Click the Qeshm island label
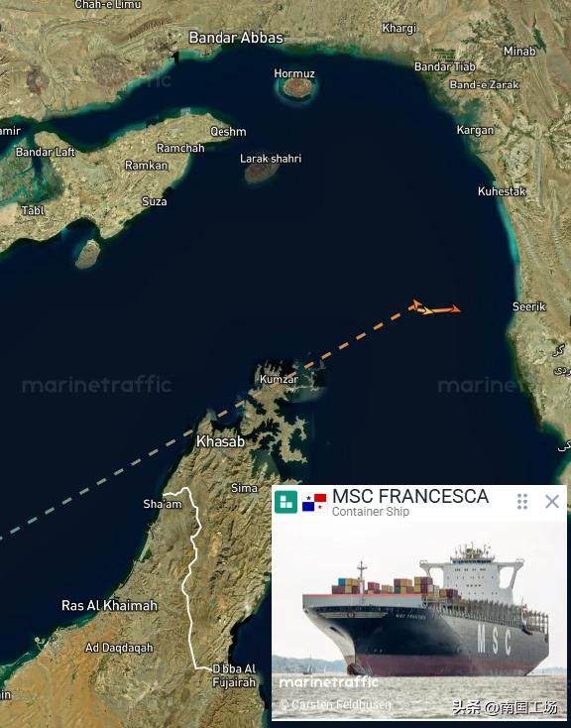 (x=228, y=131)
